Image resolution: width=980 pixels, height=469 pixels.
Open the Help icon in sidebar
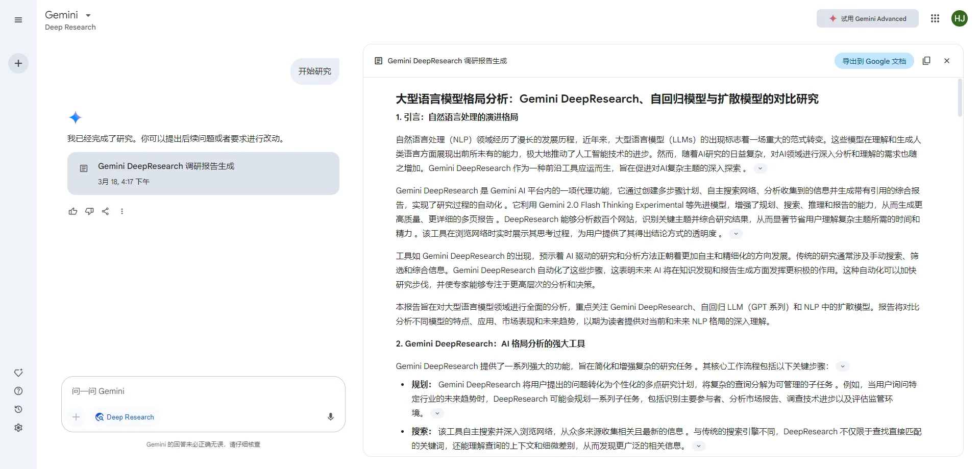[x=18, y=391]
